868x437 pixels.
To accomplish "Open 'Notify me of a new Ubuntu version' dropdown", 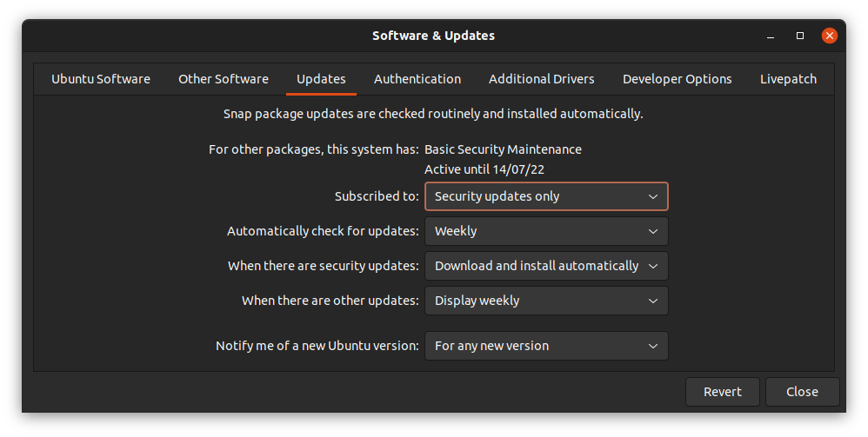I will tap(546, 346).
